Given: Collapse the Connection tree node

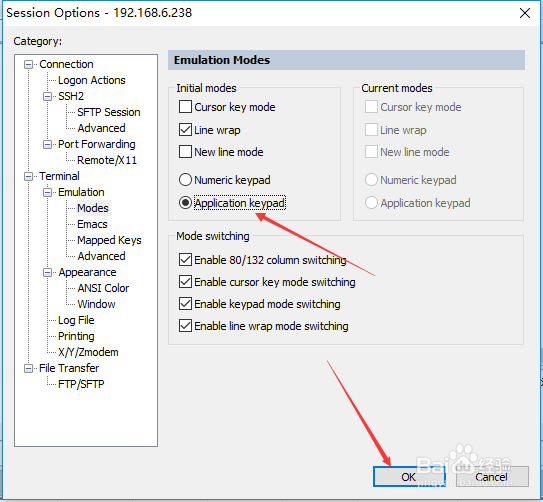Looking at the screenshot, I should (28, 64).
